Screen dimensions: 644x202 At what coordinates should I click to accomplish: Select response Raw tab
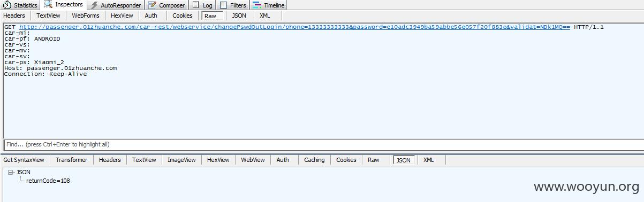pyautogui.click(x=374, y=160)
